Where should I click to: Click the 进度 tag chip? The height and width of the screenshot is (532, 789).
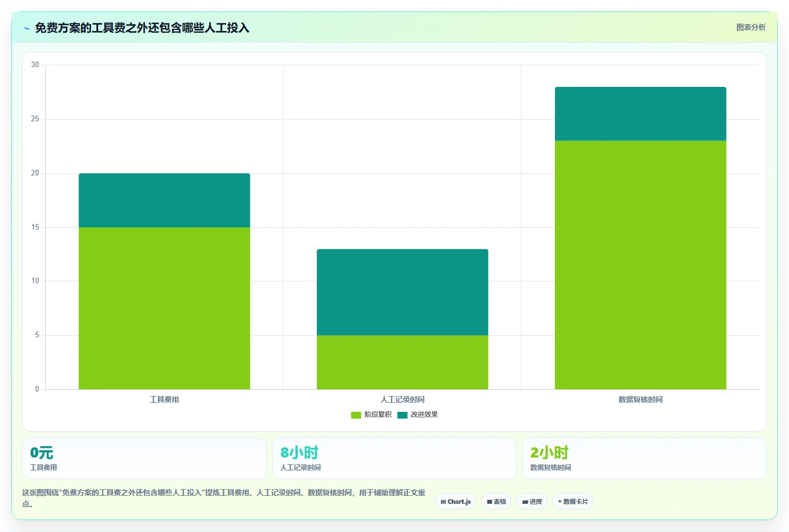click(x=532, y=502)
